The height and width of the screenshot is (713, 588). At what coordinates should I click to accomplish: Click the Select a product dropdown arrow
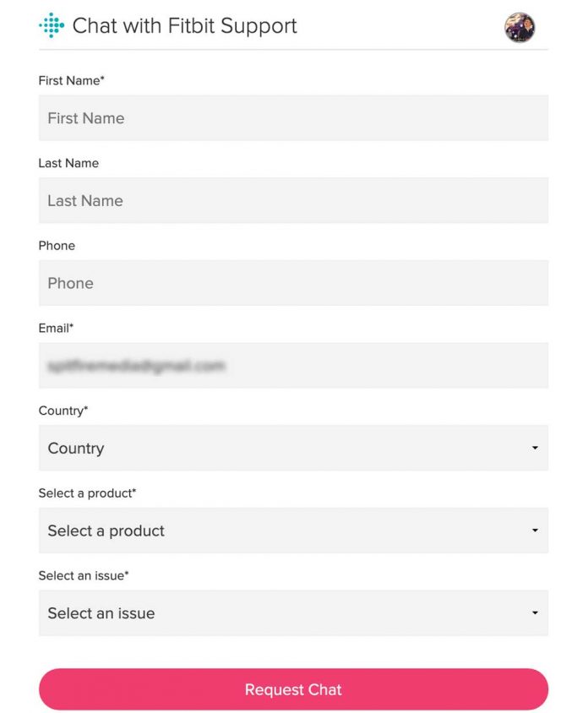point(534,531)
